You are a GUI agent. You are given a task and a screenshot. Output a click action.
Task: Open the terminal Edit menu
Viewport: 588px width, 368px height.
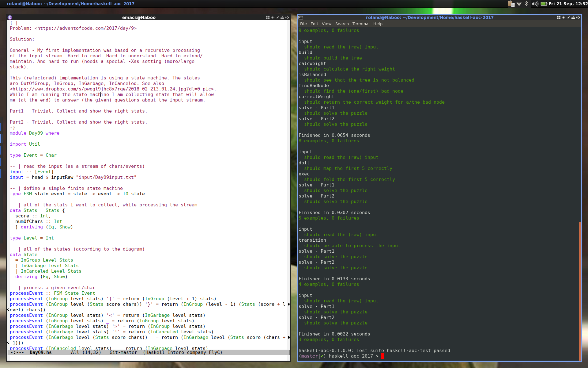pos(314,24)
